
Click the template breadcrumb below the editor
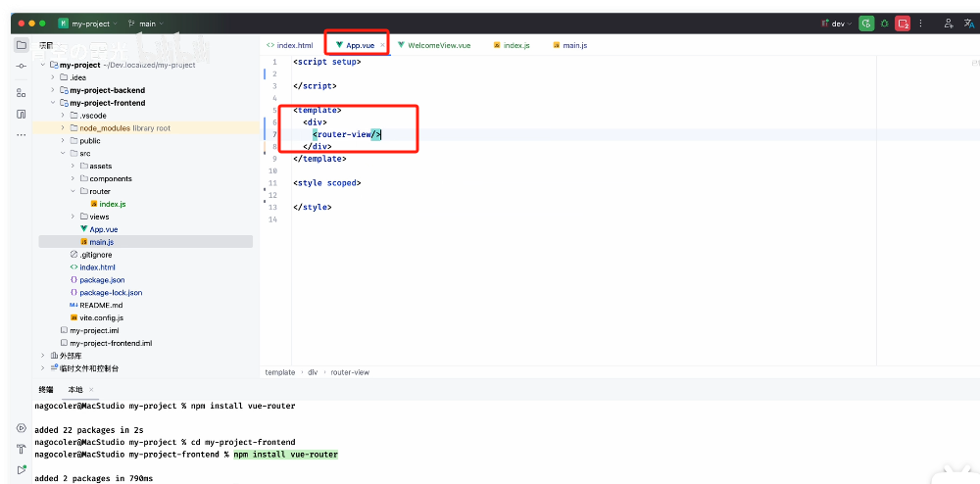pos(280,372)
